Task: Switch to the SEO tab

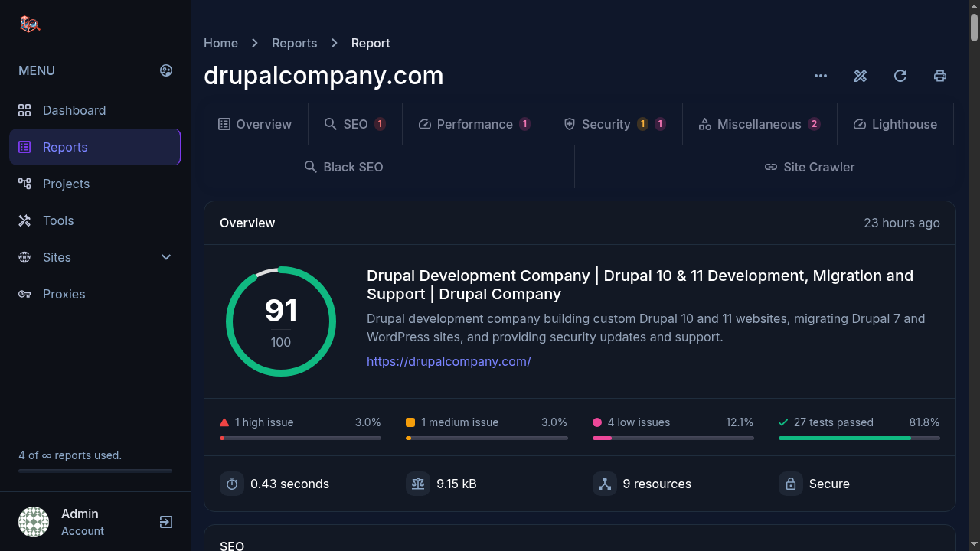Action: [354, 124]
